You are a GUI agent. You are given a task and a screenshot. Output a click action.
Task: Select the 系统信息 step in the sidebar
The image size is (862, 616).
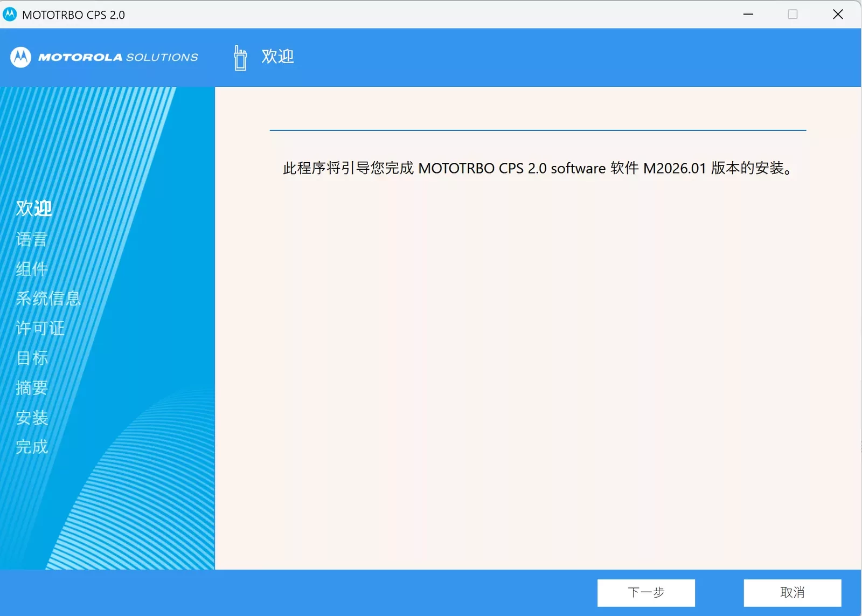pos(48,298)
